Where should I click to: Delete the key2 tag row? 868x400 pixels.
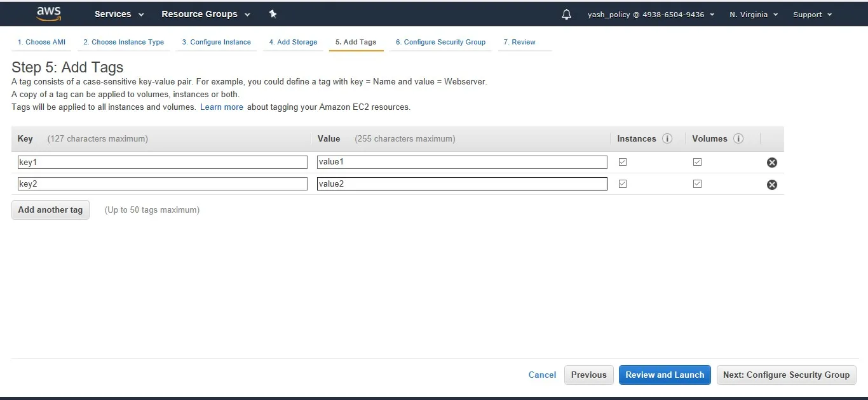click(772, 185)
